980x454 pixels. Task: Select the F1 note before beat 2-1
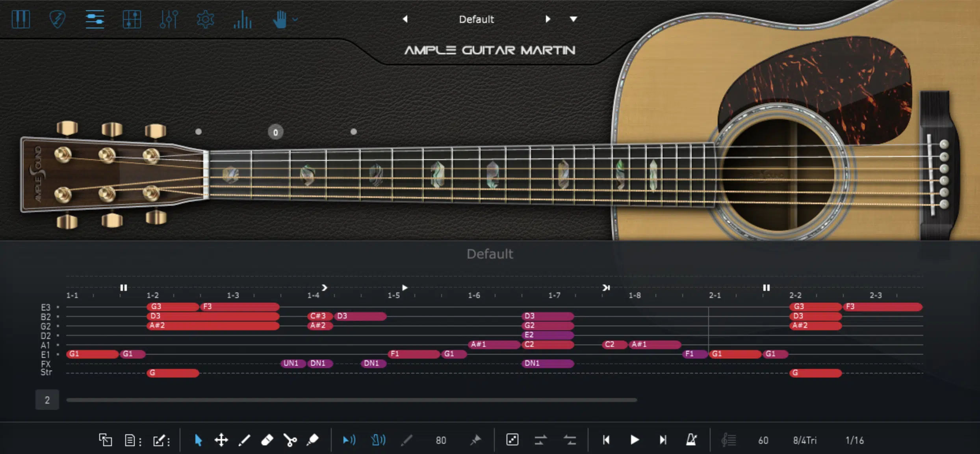[695, 354]
